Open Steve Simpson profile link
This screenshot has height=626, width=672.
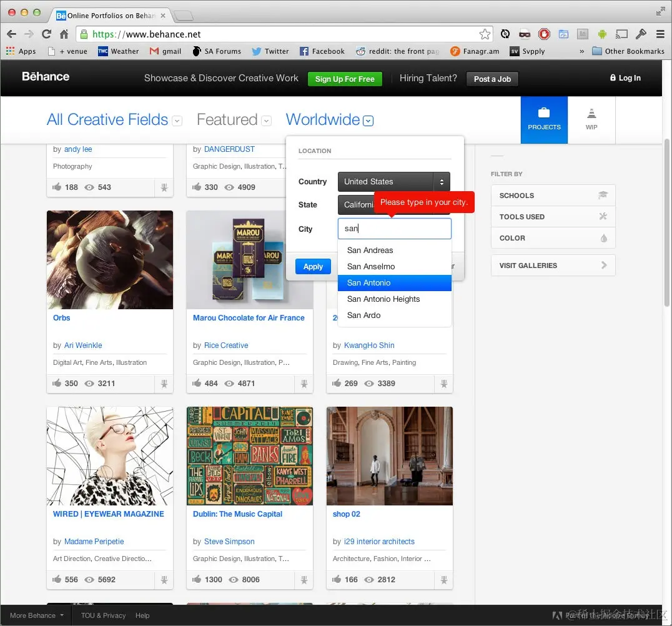(x=229, y=542)
